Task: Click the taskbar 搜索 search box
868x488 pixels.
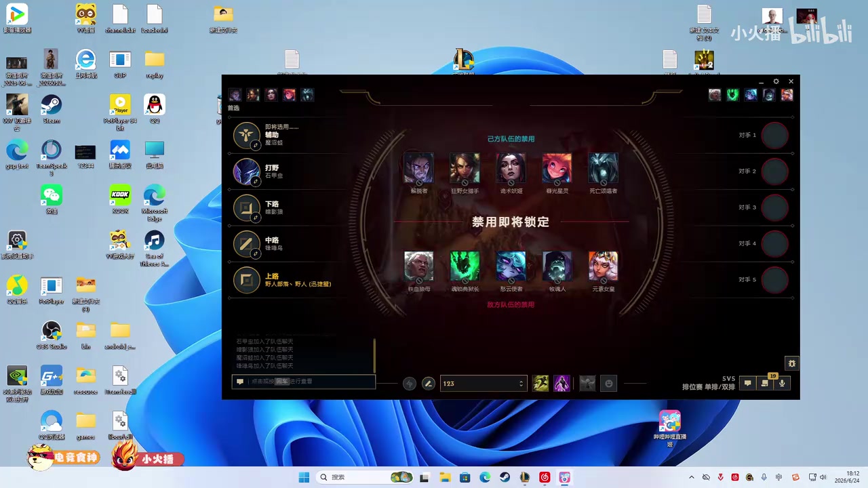Action: 366,477
